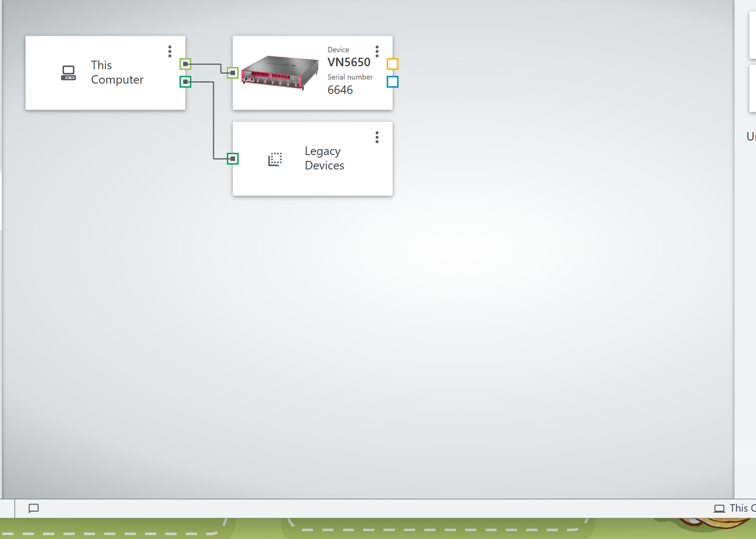756x539 pixels.
Task: Click the serial number 6646 text
Action: [x=340, y=90]
